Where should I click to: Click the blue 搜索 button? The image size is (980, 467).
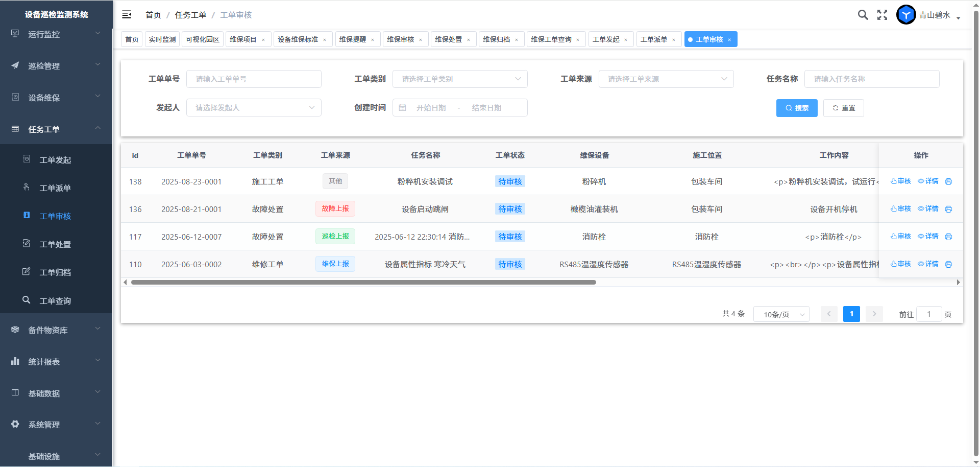[x=796, y=108]
